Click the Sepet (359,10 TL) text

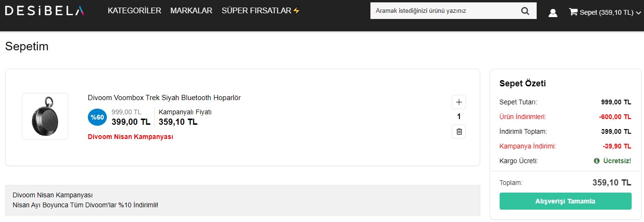point(606,13)
